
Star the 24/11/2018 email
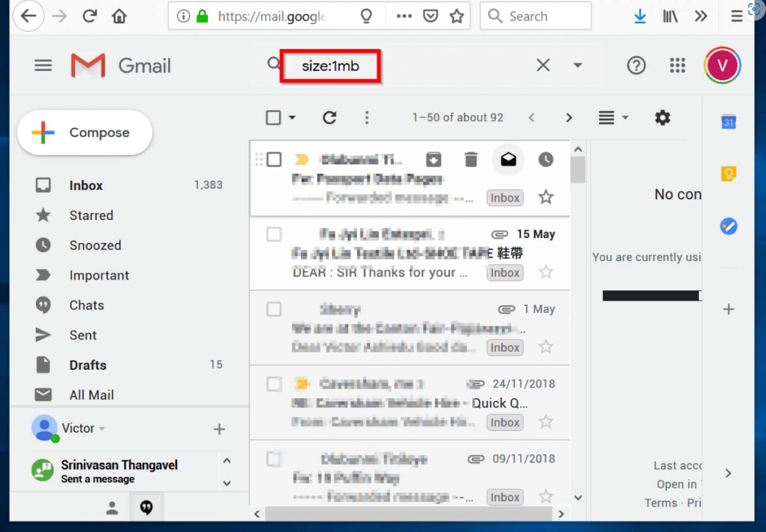coord(546,422)
